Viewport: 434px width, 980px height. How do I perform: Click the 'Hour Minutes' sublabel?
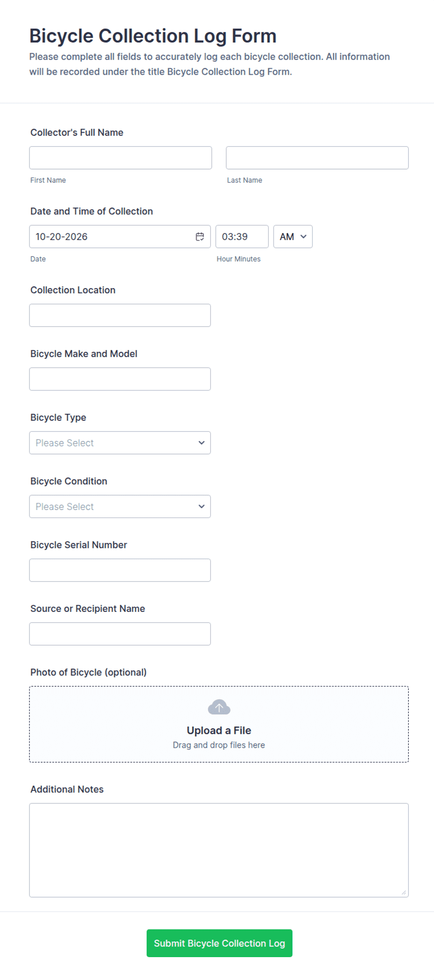tap(238, 259)
